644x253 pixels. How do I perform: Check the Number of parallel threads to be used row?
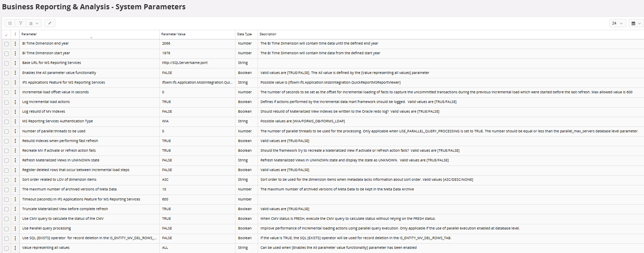coord(6,131)
